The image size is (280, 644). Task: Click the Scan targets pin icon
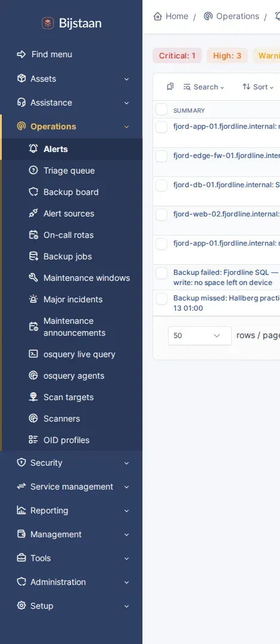[33, 397]
